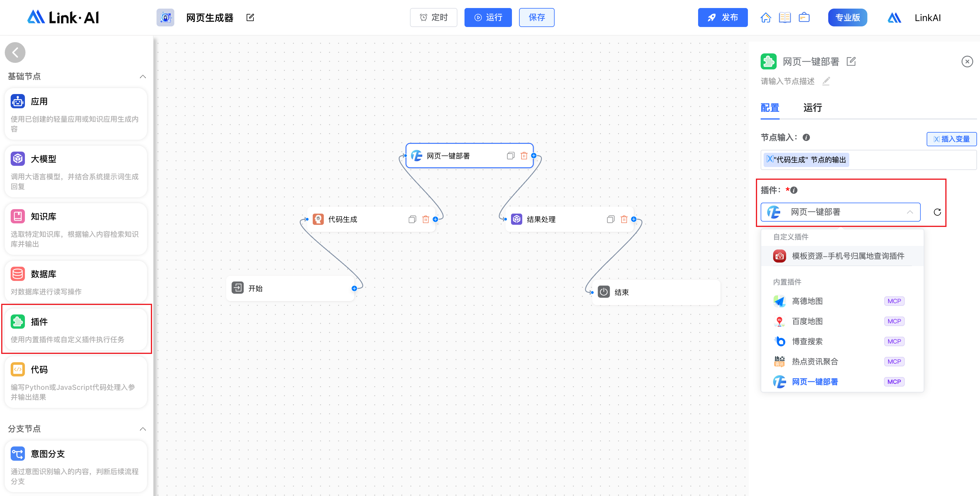
Task: Click the Link·AI logo
Action: click(x=63, y=17)
